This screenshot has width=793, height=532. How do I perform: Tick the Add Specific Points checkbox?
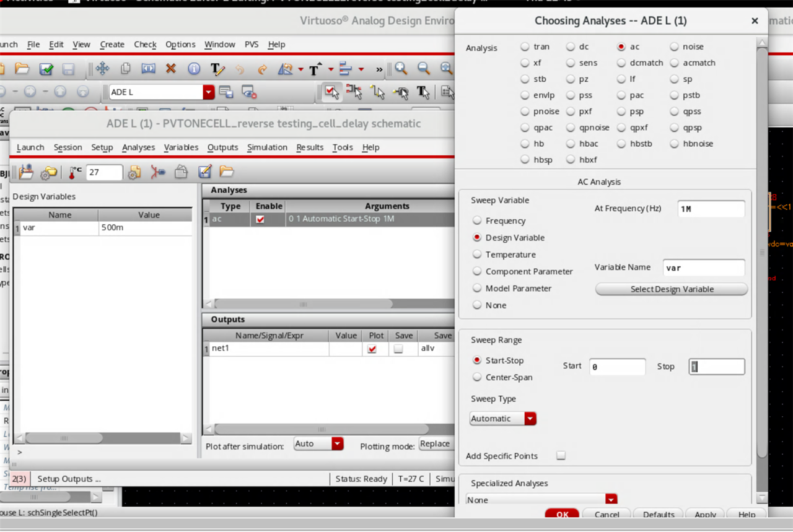[561, 455]
